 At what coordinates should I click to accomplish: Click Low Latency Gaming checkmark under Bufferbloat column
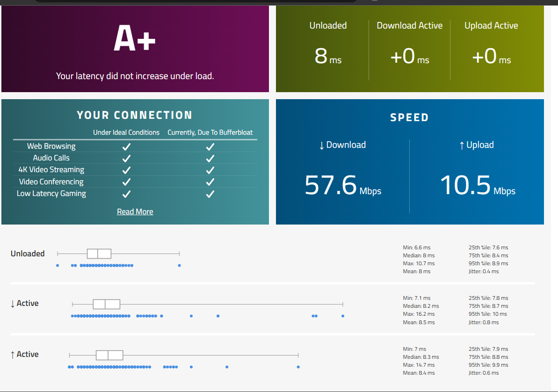click(210, 194)
